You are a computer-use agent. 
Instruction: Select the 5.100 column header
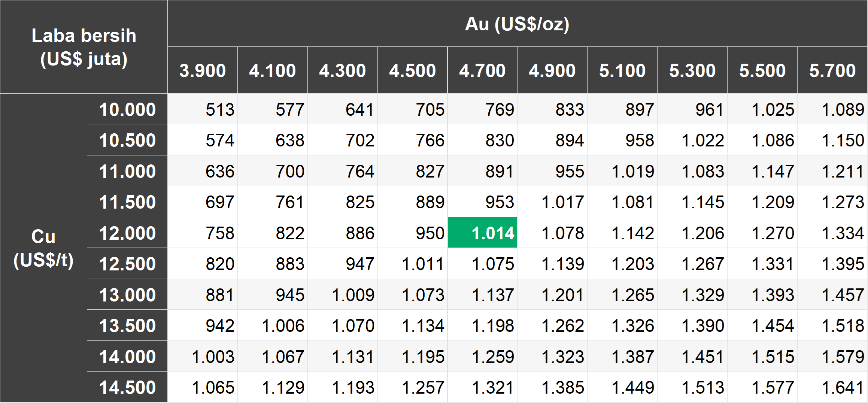click(622, 70)
